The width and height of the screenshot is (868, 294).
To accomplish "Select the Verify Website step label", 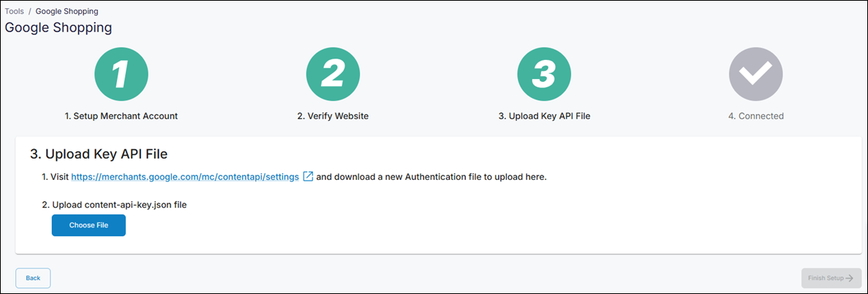I will [333, 116].
